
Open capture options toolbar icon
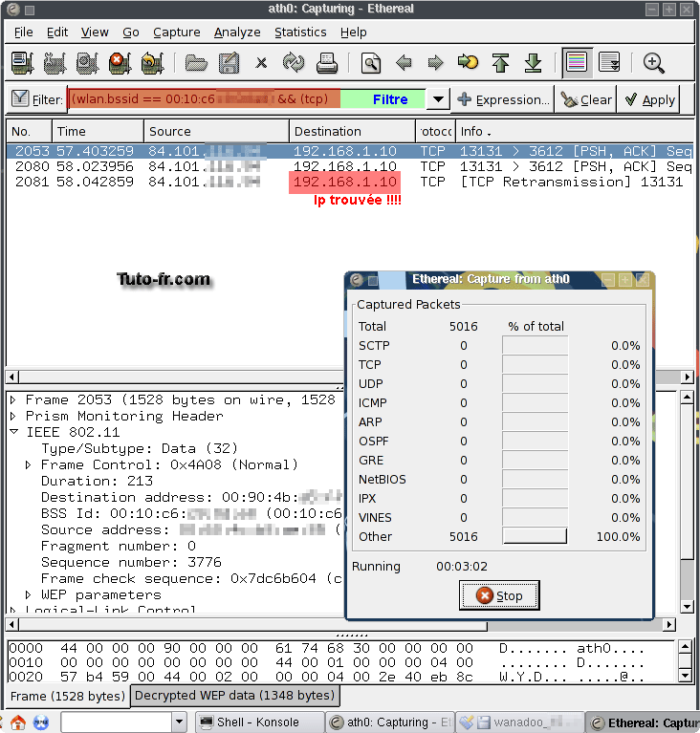point(55,63)
